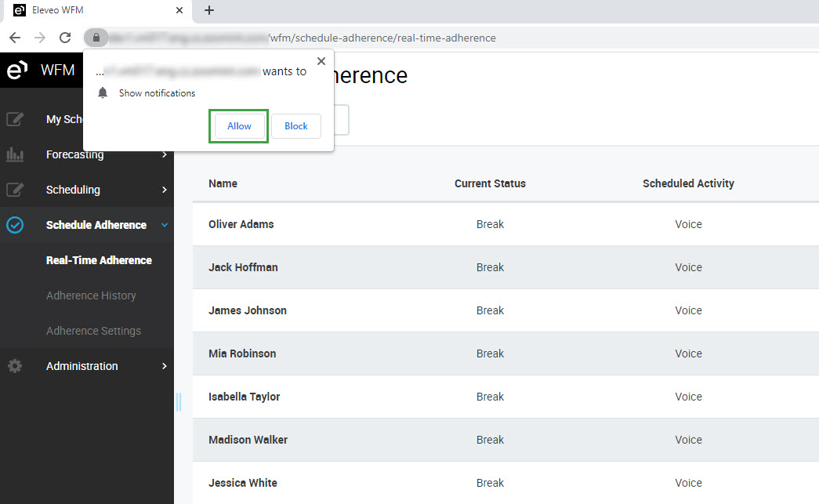Open Adherence History page
Viewport: 819px width, 504px height.
pyautogui.click(x=91, y=296)
